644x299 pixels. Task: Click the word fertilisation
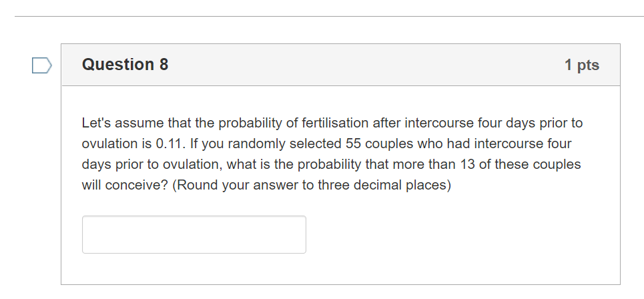(335, 123)
